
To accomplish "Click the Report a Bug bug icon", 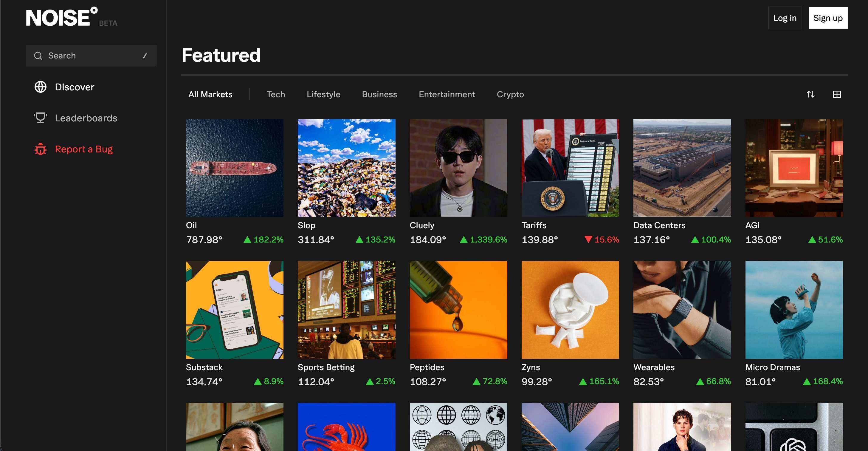I will pyautogui.click(x=41, y=149).
